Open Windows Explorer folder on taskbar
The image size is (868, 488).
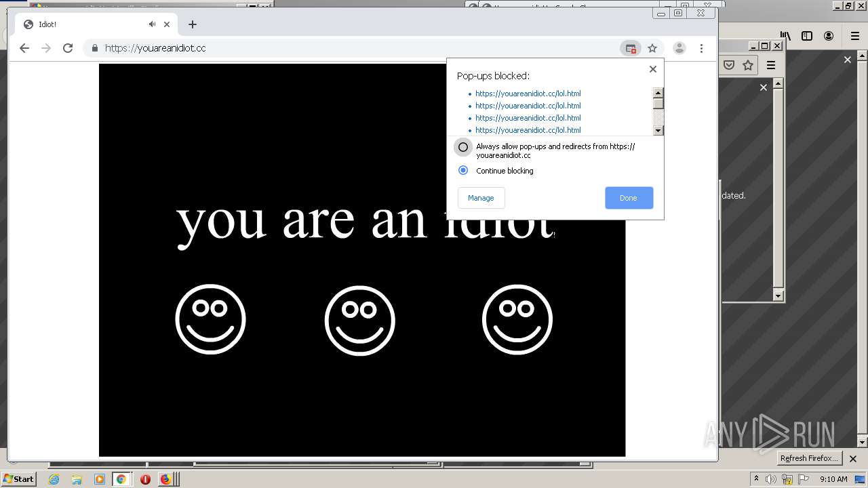pyautogui.click(x=77, y=479)
